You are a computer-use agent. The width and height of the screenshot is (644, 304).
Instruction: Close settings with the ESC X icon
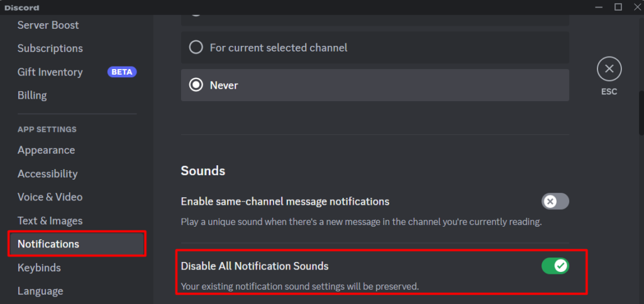click(609, 69)
